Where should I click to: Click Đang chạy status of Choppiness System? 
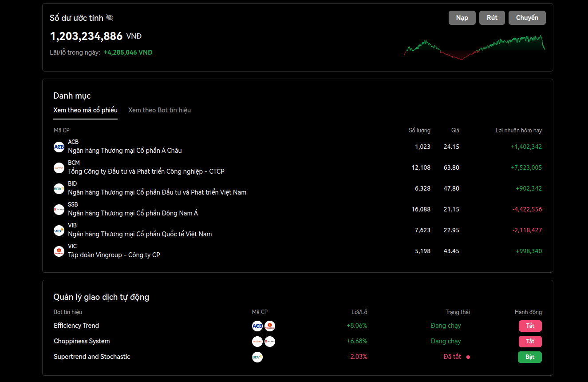pos(446,341)
